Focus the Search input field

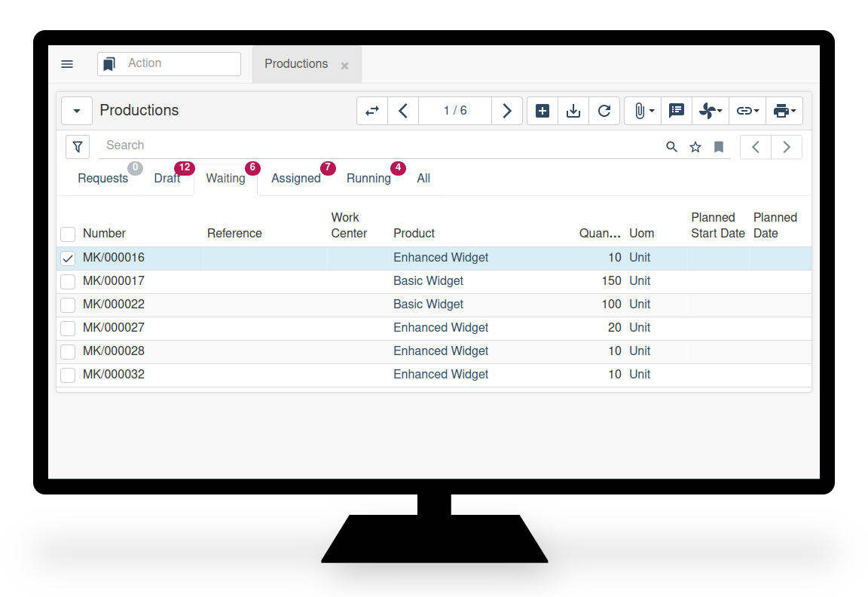379,145
